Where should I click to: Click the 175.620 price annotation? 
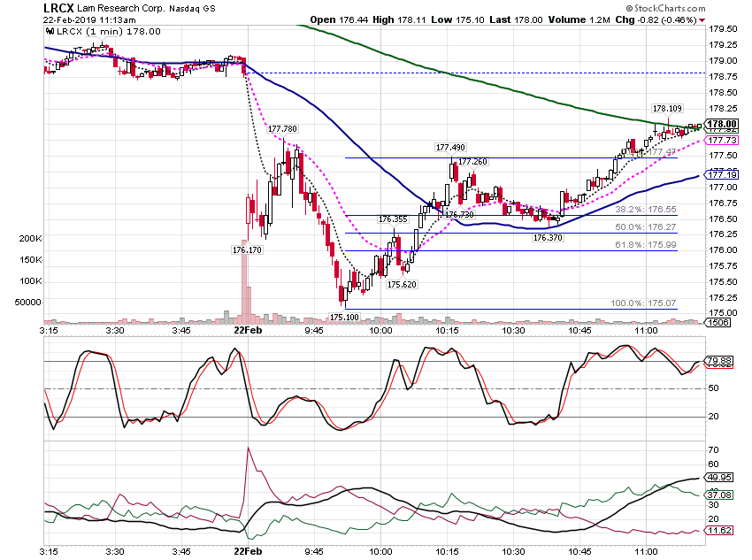pyautogui.click(x=402, y=284)
